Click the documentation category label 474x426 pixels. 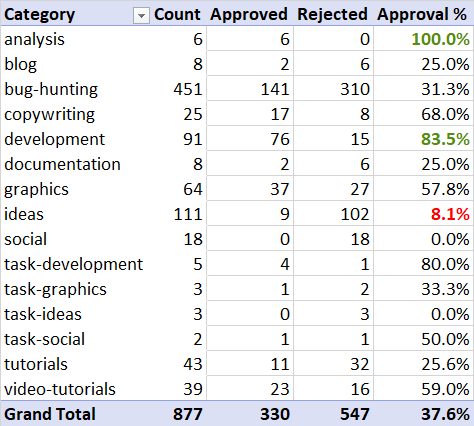click(x=62, y=164)
